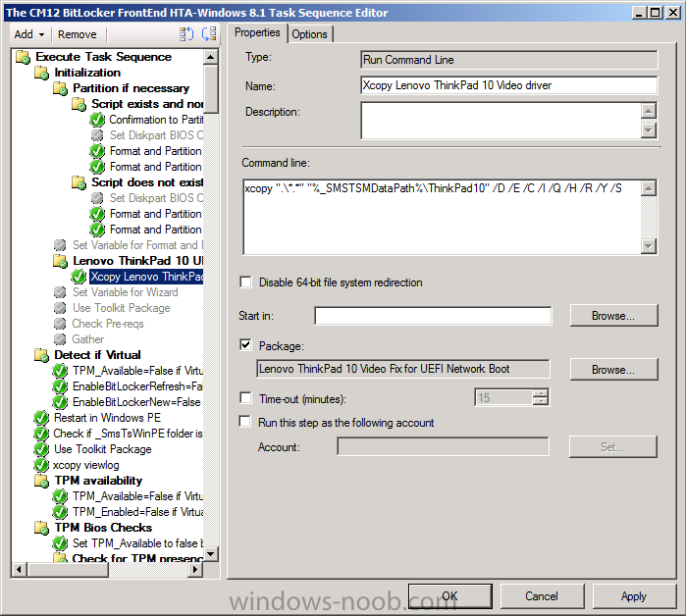Click the disabled icon beside Set Variable for Wizard
Screen dimensions: 686x616
(60, 292)
